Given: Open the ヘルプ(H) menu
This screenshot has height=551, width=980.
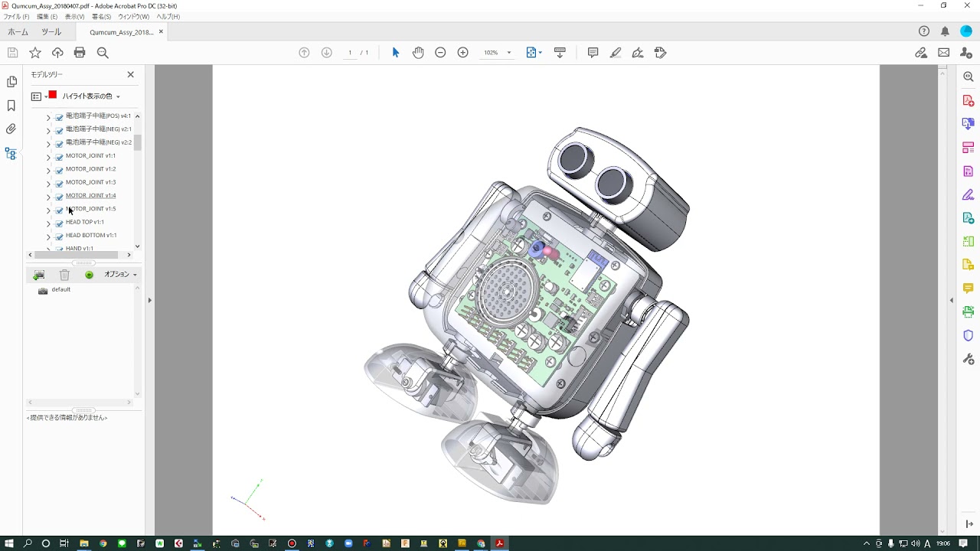Looking at the screenshot, I should [x=168, y=17].
